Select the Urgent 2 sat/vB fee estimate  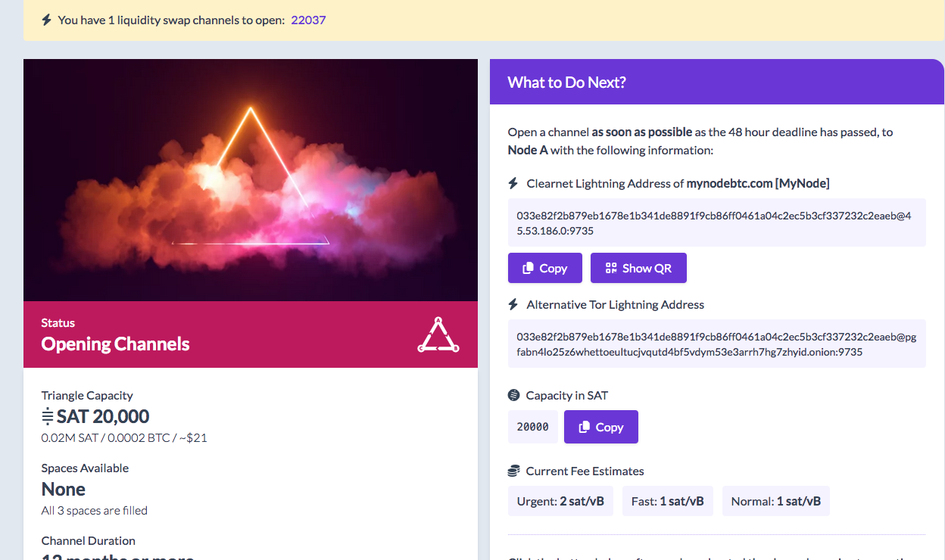560,501
